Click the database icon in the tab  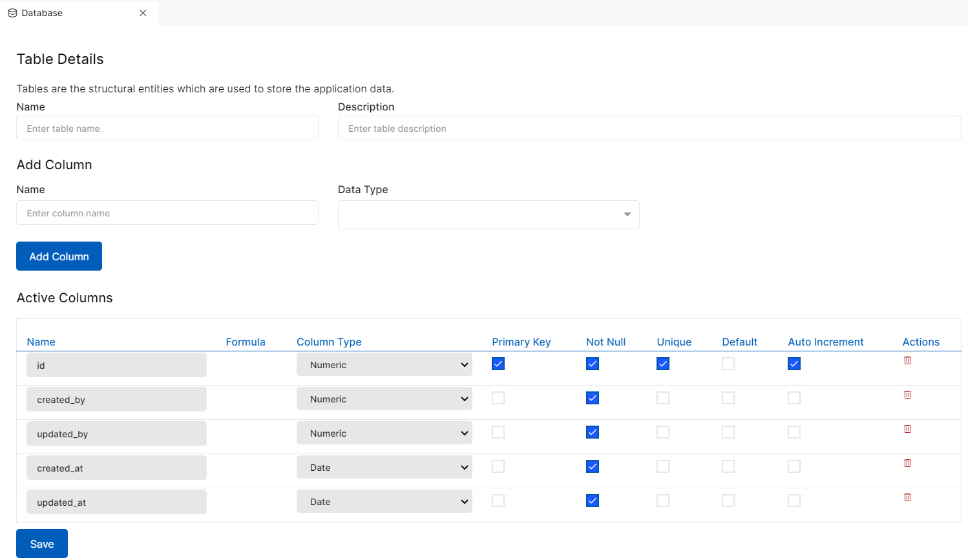click(12, 13)
